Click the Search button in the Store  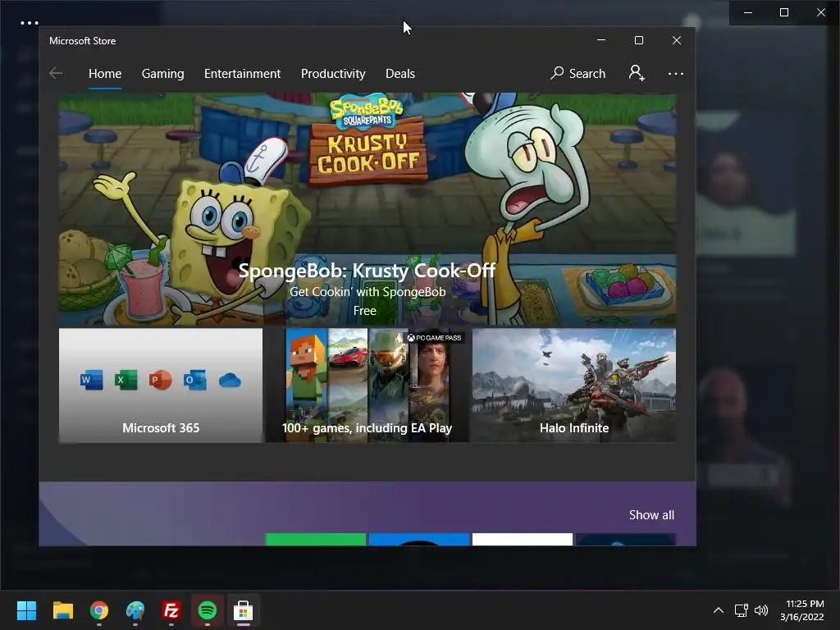[578, 73]
